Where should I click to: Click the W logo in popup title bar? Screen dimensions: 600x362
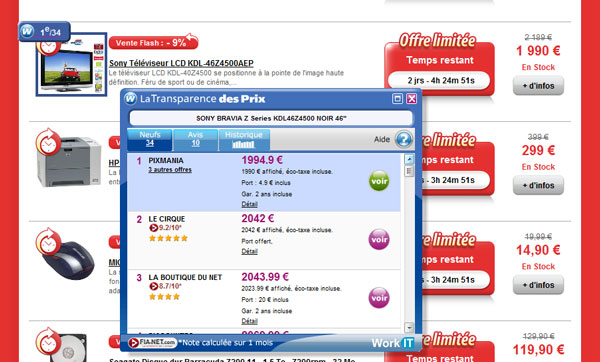point(130,99)
